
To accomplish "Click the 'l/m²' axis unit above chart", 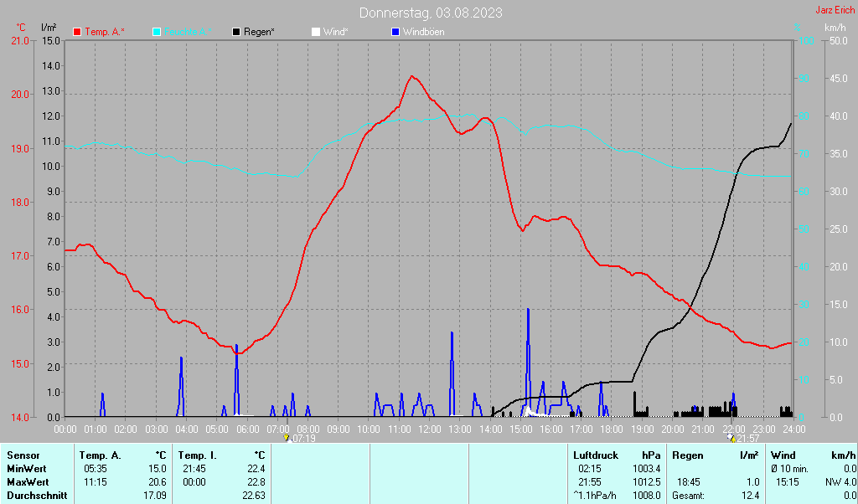I will 49,27.
